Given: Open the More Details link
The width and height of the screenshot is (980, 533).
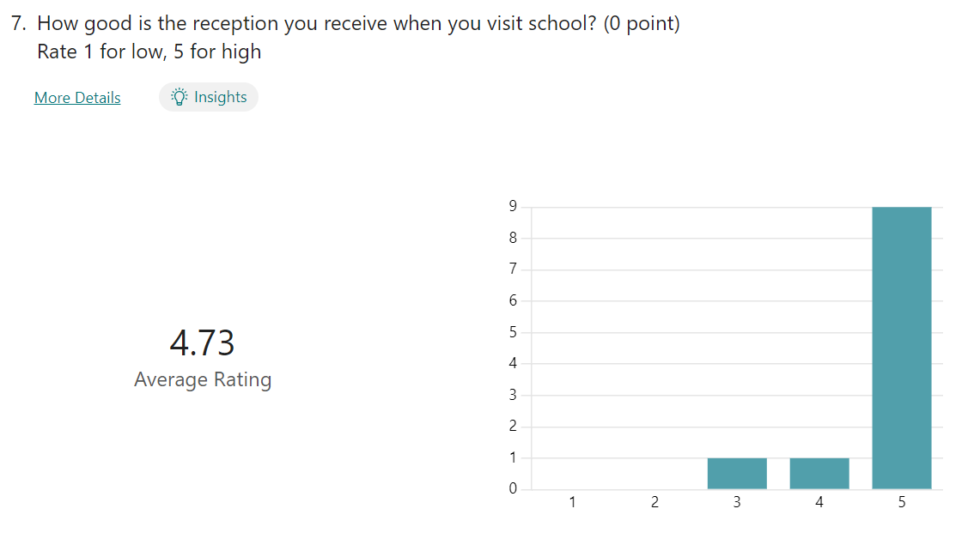Looking at the screenshot, I should click(77, 98).
